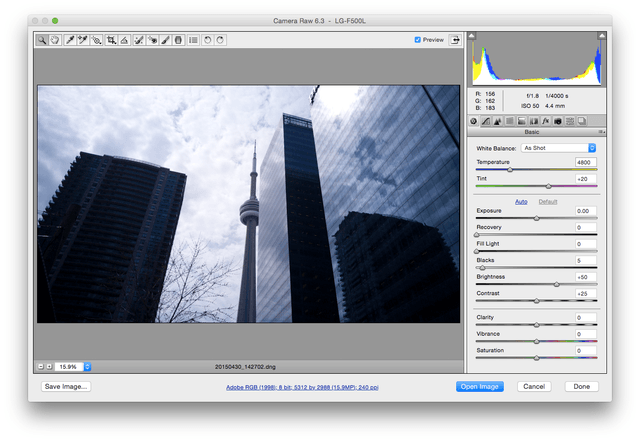Select the Hand tool
This screenshot has height=442, width=640.
click(55, 40)
